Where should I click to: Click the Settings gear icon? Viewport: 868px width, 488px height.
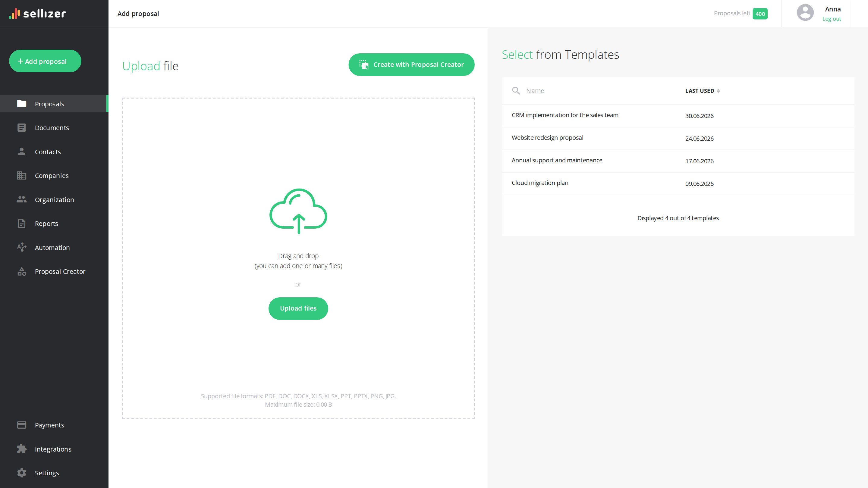coord(22,473)
